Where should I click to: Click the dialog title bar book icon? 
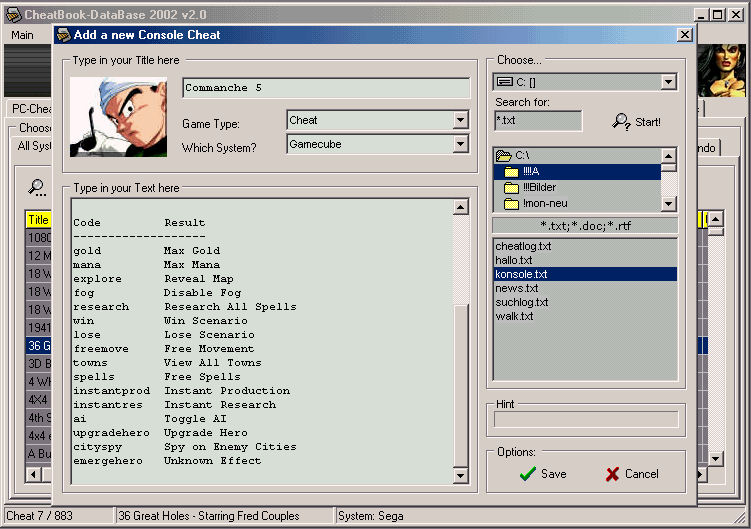63,35
